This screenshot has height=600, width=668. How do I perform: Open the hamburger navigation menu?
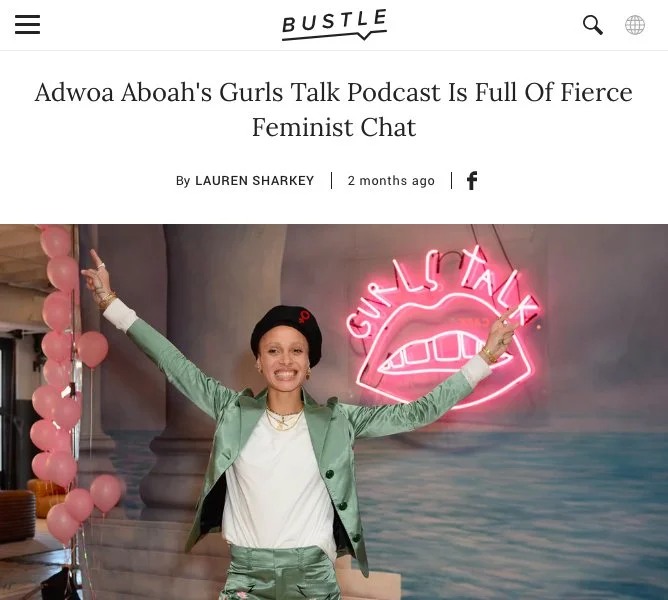pyautogui.click(x=27, y=24)
